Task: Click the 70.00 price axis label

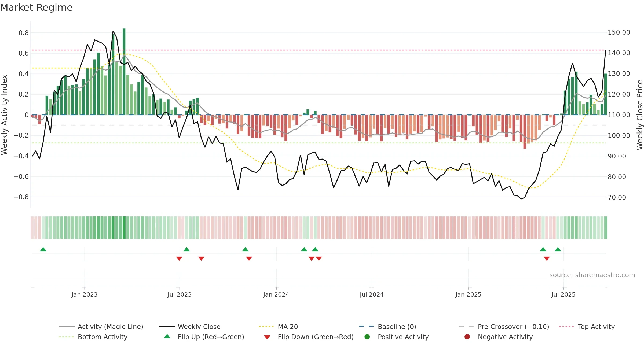Action: tap(617, 198)
